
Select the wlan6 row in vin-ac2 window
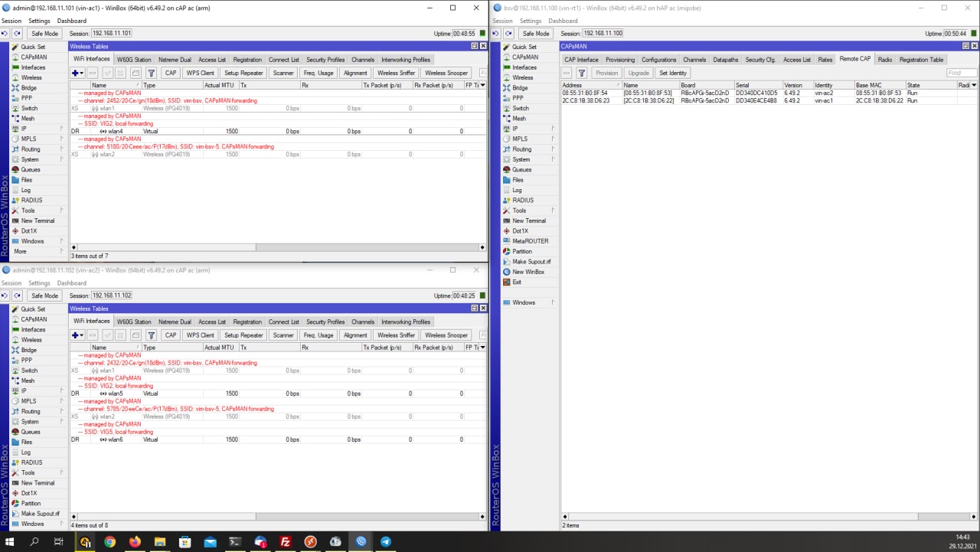(278, 439)
